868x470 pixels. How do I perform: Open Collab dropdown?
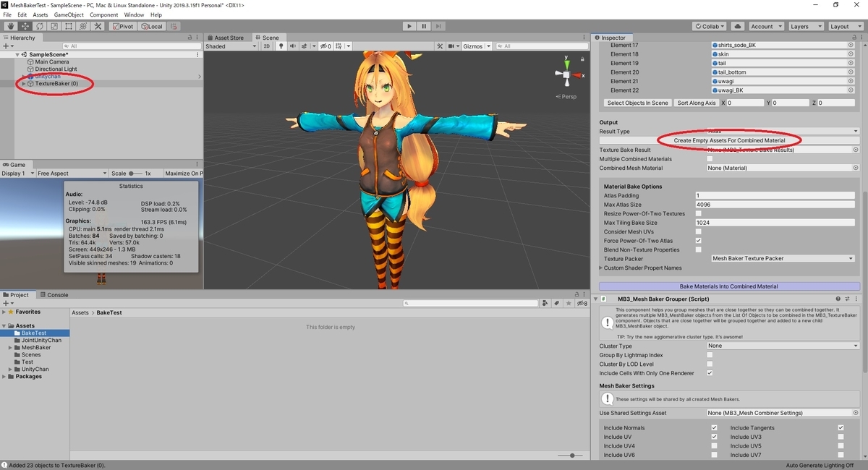[x=710, y=26]
